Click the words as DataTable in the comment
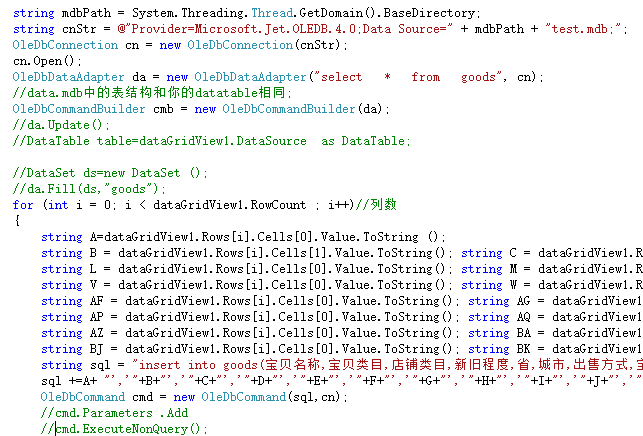The height and width of the screenshot is (436, 643). point(365,141)
